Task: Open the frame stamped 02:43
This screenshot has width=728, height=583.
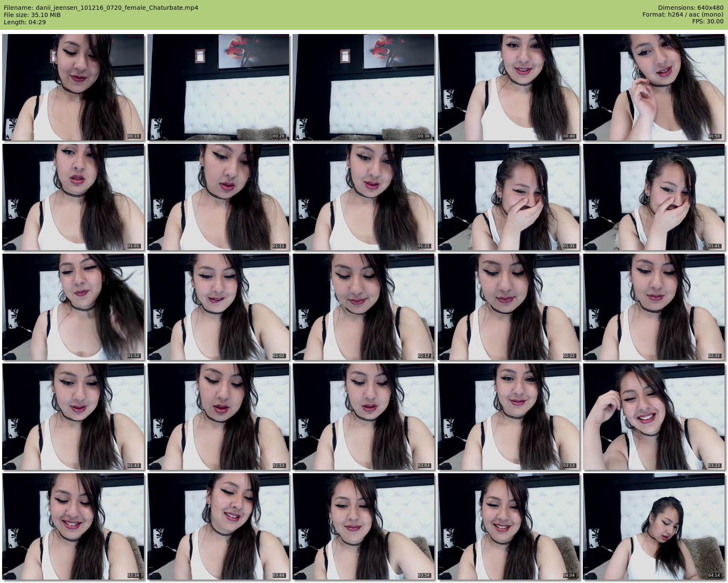Action: click(73, 417)
